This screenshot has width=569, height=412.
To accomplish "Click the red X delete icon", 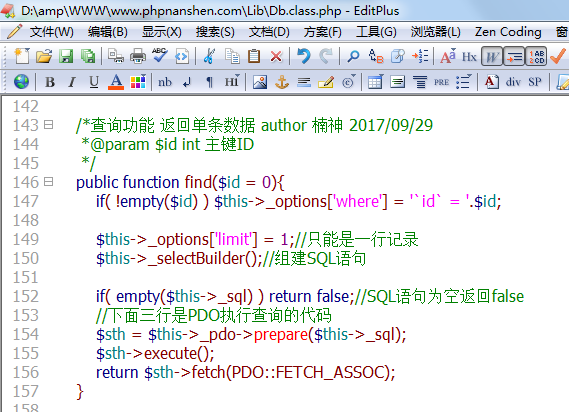I will 276,56.
